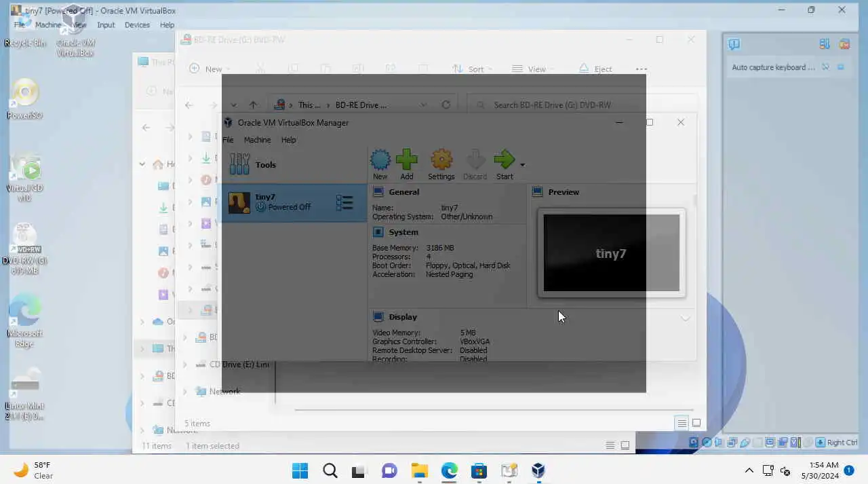Click the Up arrow in Explorer navigation
868x484 pixels.
[x=253, y=105]
